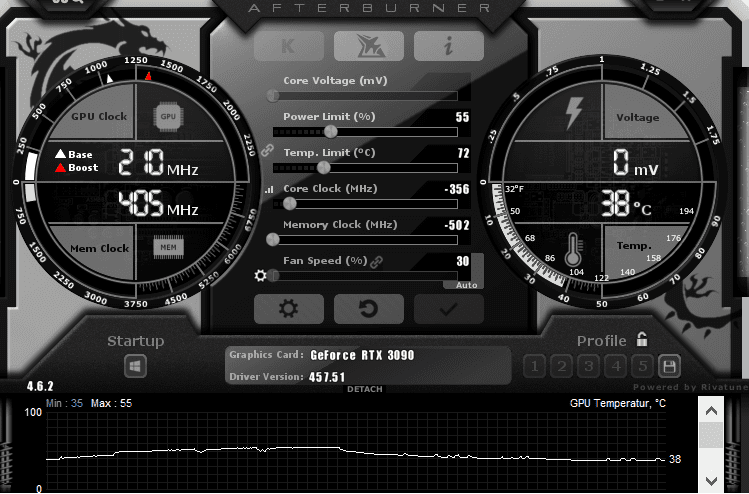Select profile slot 5
Viewport: 749px width, 494px height.
click(642, 366)
